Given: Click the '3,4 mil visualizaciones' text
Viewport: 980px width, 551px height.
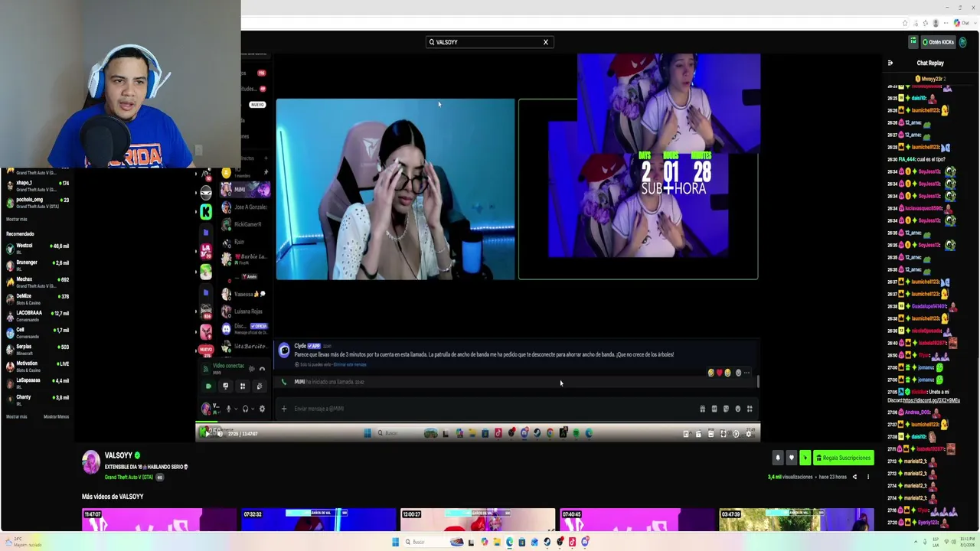Looking at the screenshot, I should [790, 477].
